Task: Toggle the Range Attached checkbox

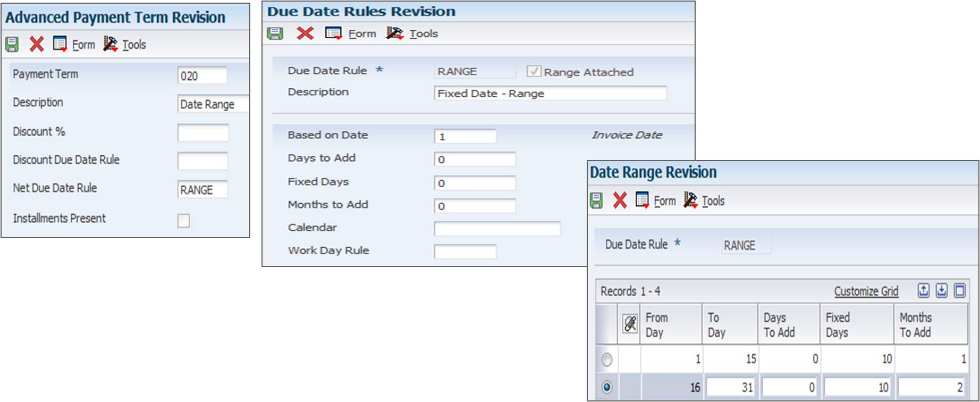Action: pos(534,71)
